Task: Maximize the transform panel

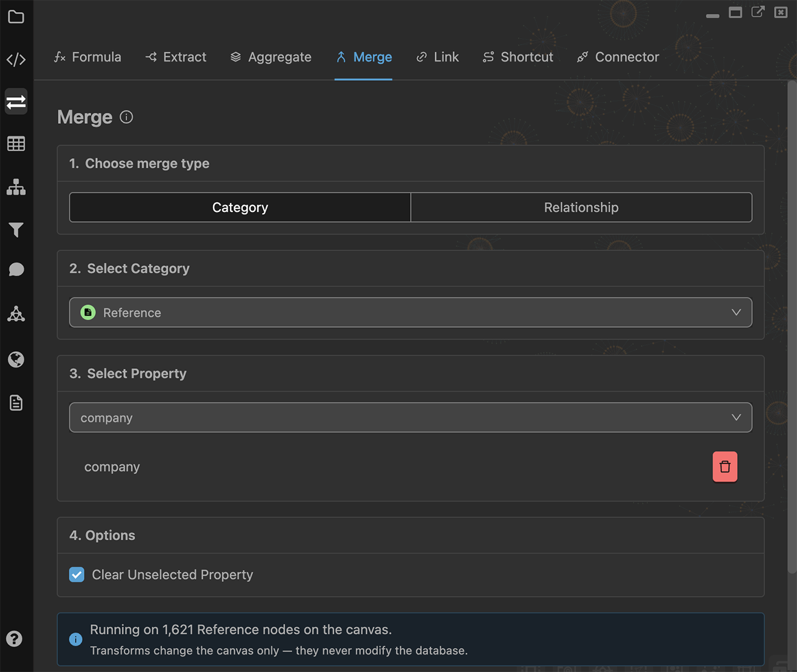Action: (735, 12)
